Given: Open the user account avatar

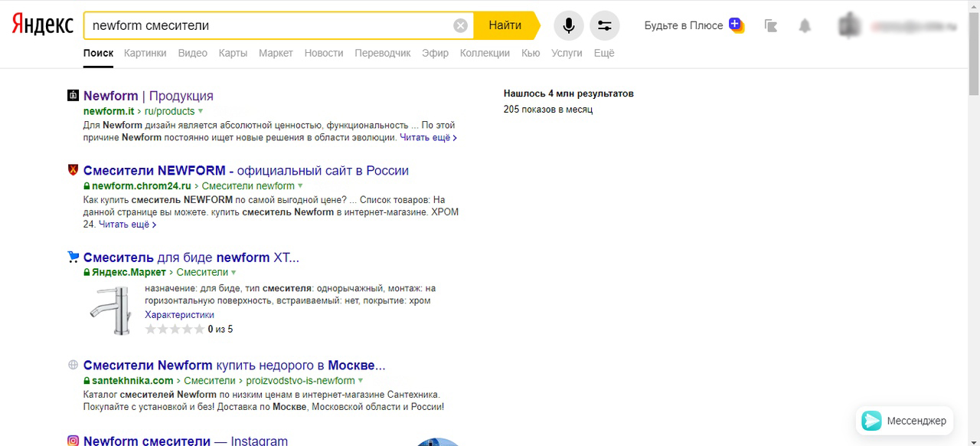Looking at the screenshot, I should (849, 25).
